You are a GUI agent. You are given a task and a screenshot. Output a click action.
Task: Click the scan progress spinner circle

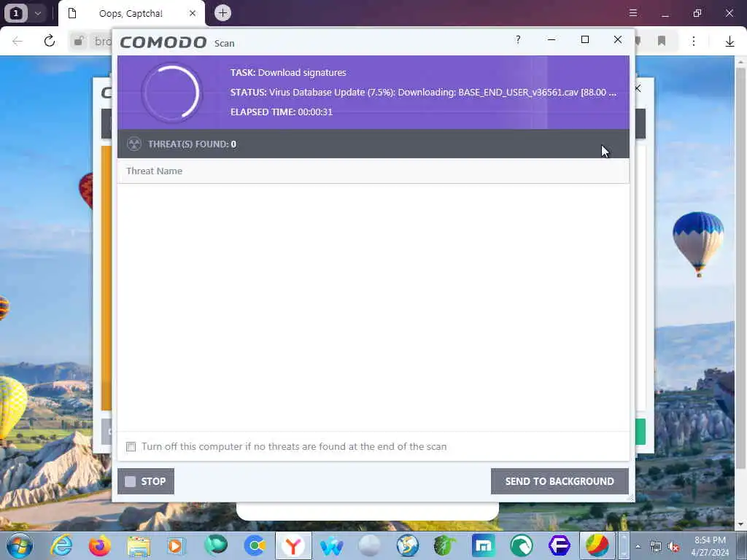[172, 93]
